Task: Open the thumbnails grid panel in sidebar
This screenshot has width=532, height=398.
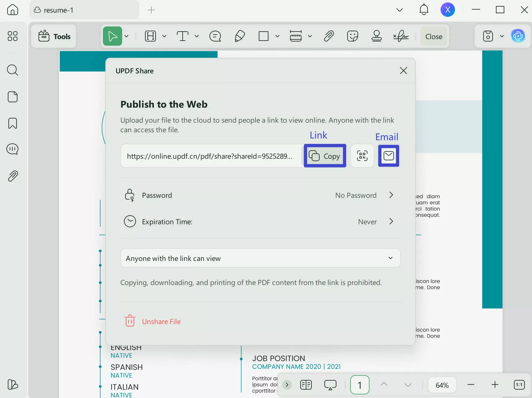Action: pyautogui.click(x=13, y=36)
